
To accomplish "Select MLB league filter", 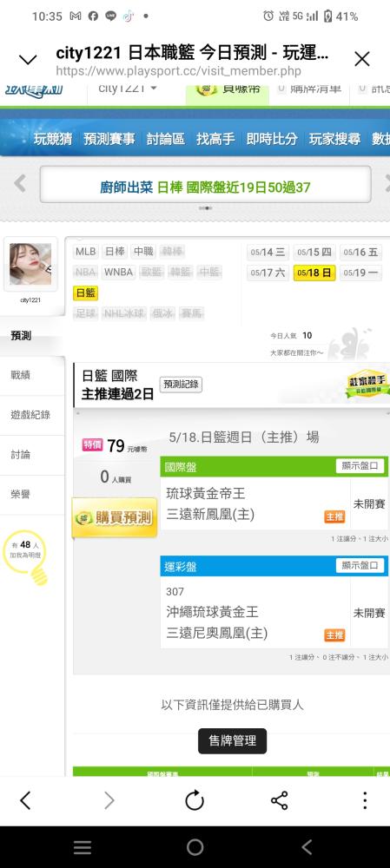I will [86, 252].
